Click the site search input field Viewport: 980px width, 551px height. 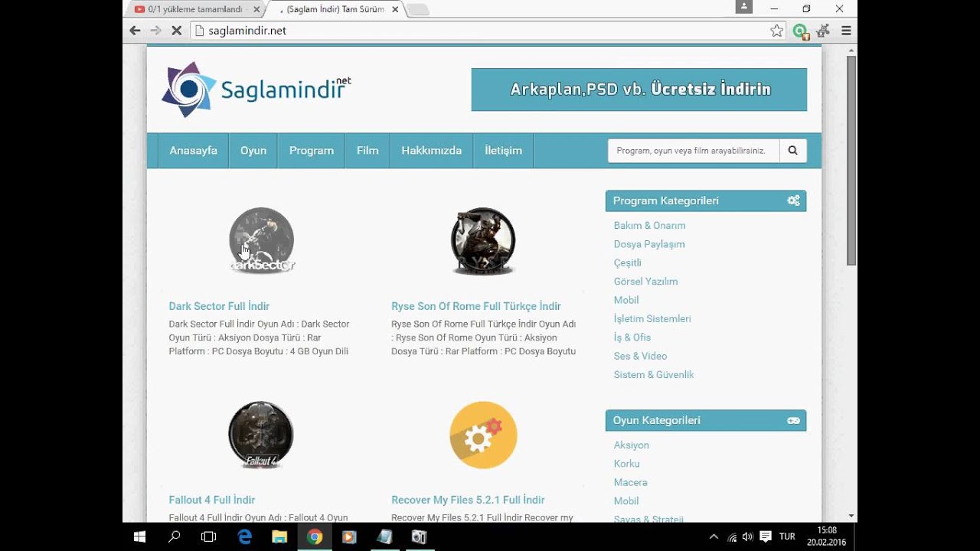pyautogui.click(x=694, y=151)
